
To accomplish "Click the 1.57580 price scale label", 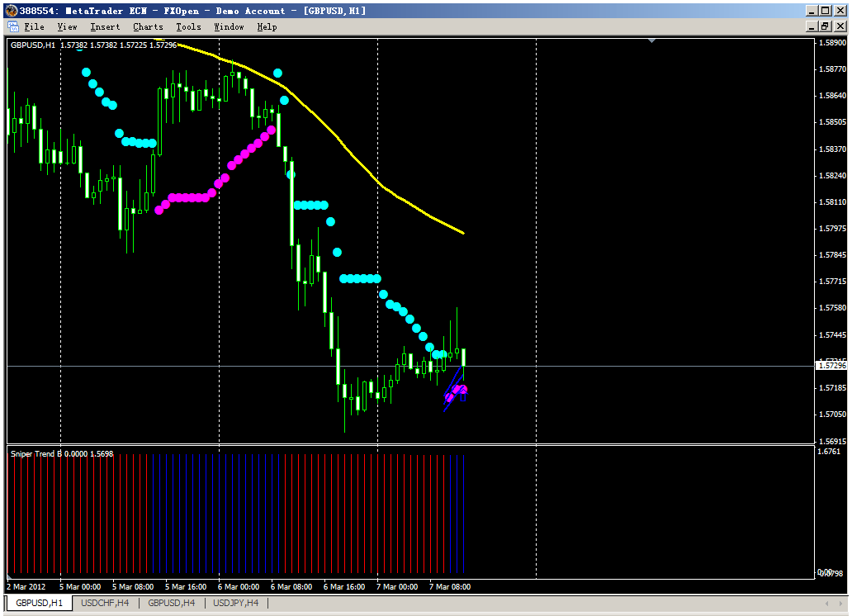I will (x=832, y=308).
